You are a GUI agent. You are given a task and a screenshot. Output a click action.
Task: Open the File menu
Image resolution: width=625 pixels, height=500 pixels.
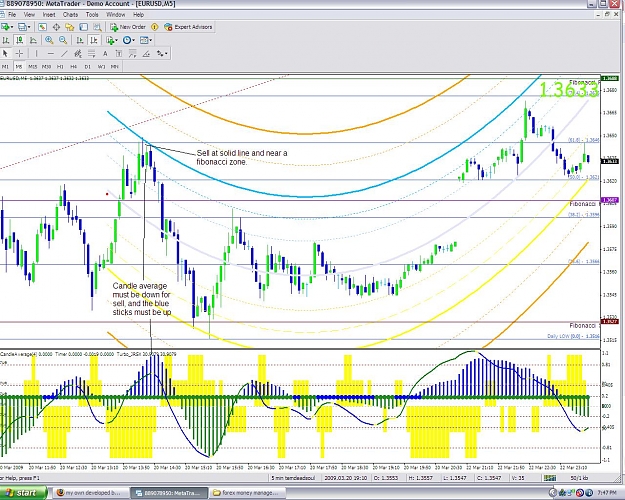(12, 15)
